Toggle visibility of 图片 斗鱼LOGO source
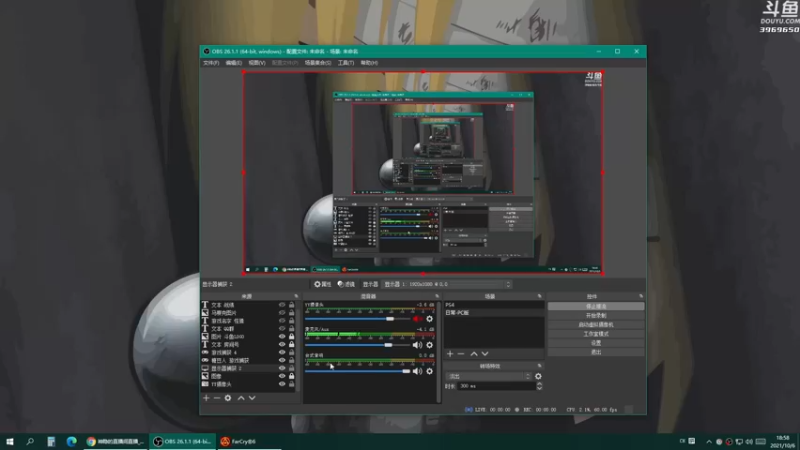Viewport: 800px width, 450px height. click(x=282, y=337)
